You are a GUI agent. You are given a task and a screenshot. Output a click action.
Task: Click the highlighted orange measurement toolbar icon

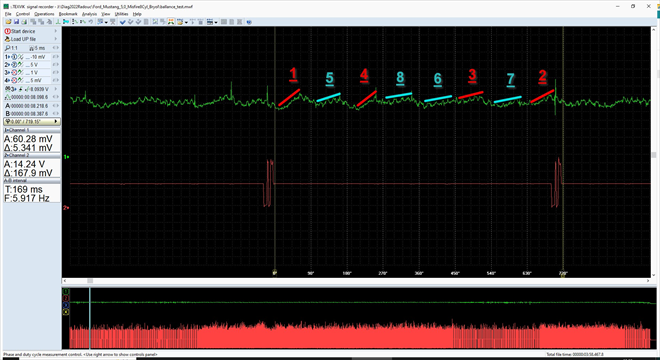(171, 22)
